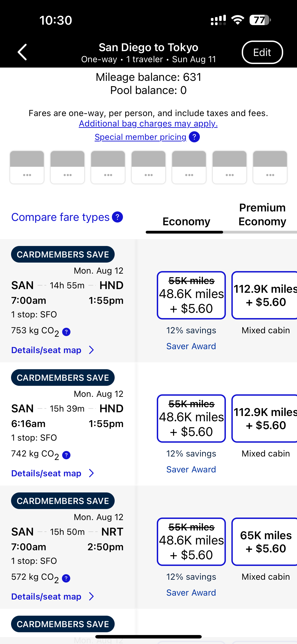Switch to Premium Economy tab
The width and height of the screenshot is (297, 644).
(x=262, y=214)
